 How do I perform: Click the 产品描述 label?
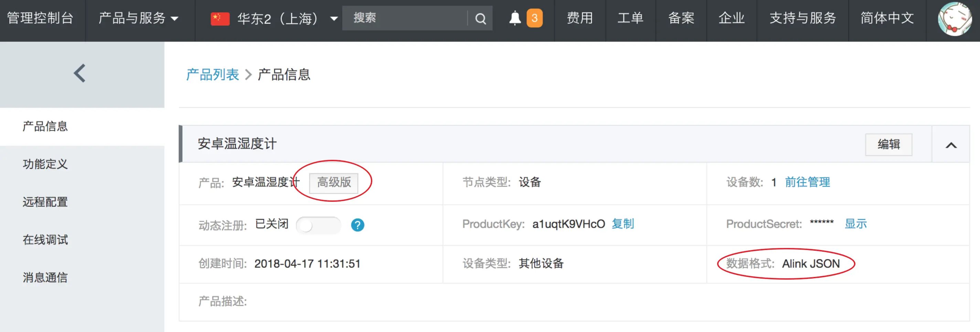pos(223,302)
